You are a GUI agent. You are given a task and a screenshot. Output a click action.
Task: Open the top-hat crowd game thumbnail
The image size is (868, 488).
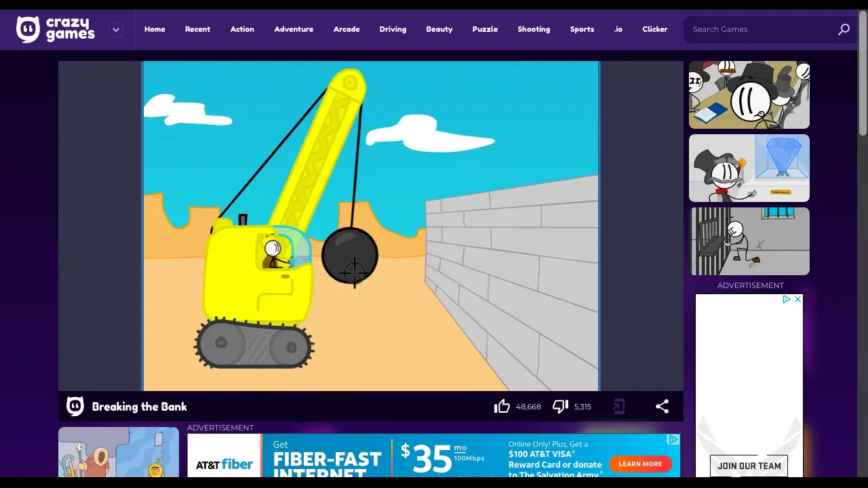click(x=749, y=95)
